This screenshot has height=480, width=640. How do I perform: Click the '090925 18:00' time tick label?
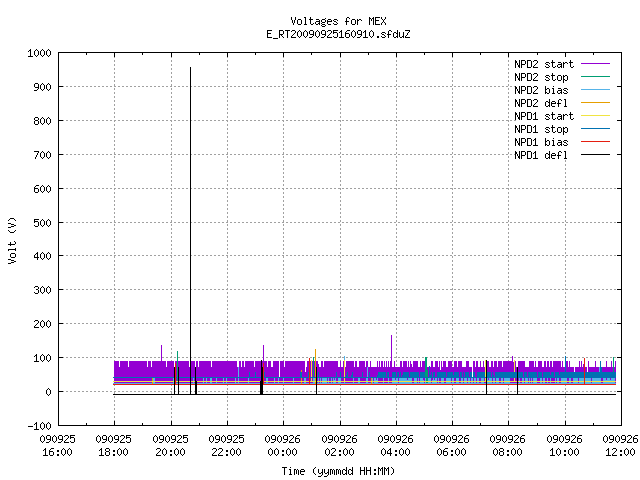[x=114, y=446]
